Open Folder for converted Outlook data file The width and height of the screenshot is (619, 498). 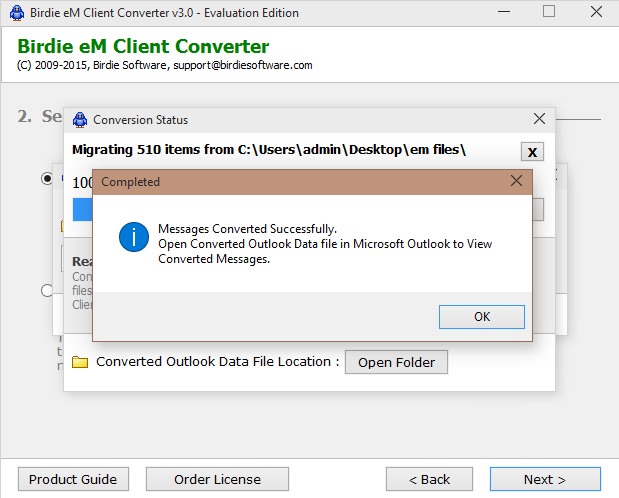click(x=396, y=362)
